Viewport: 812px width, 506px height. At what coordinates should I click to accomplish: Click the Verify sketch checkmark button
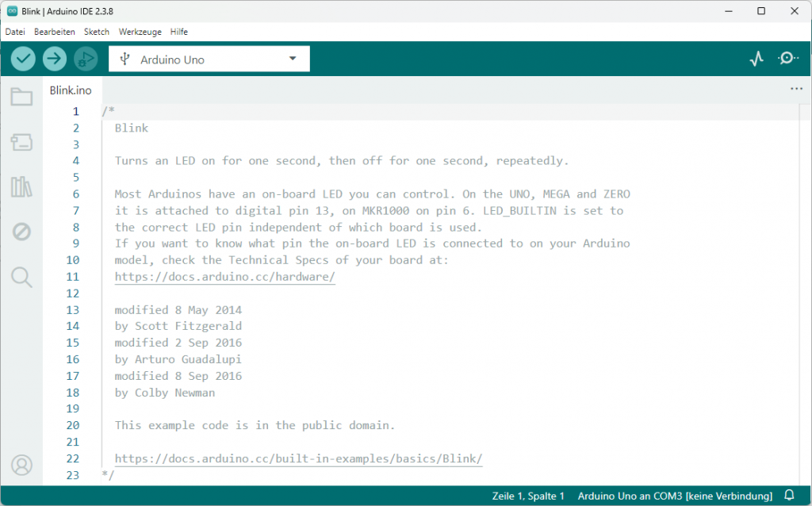point(24,59)
